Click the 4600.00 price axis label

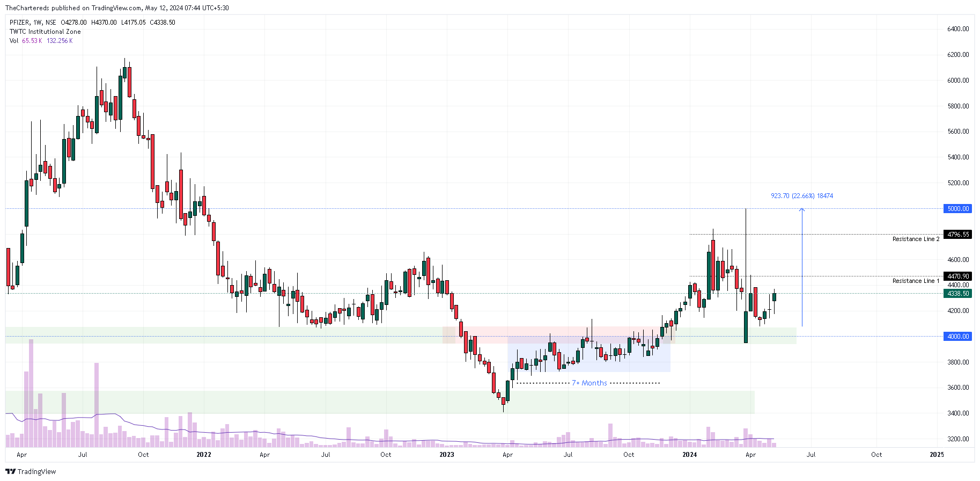(958, 260)
